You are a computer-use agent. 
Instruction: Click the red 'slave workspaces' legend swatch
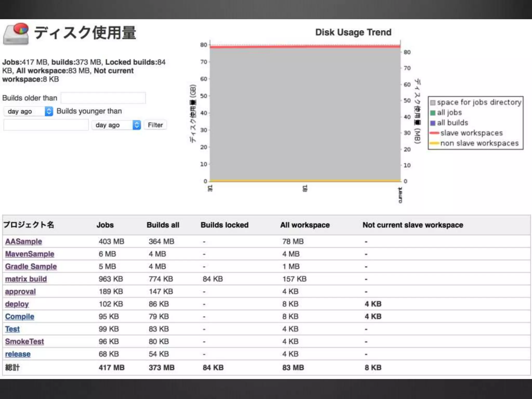434,133
